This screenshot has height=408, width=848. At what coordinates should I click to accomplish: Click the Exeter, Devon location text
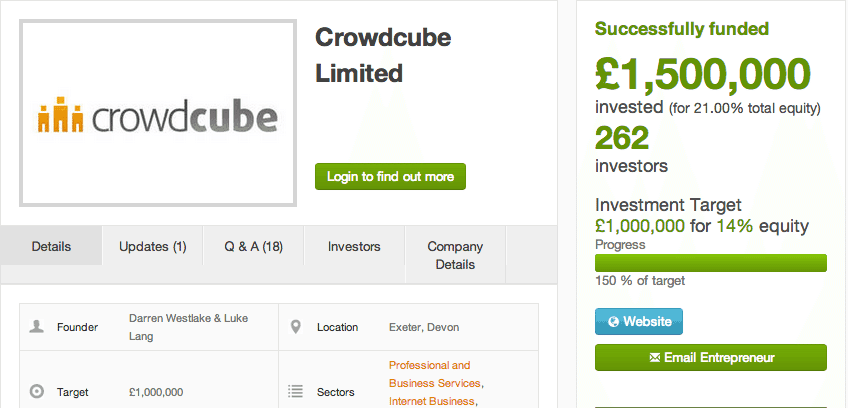(424, 327)
